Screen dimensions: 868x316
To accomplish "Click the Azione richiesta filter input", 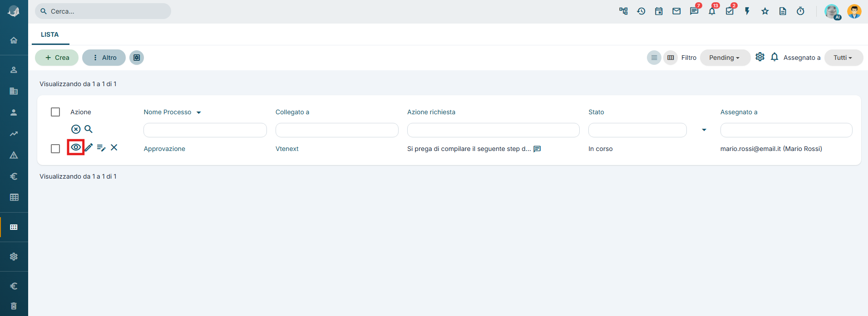I will coord(493,130).
